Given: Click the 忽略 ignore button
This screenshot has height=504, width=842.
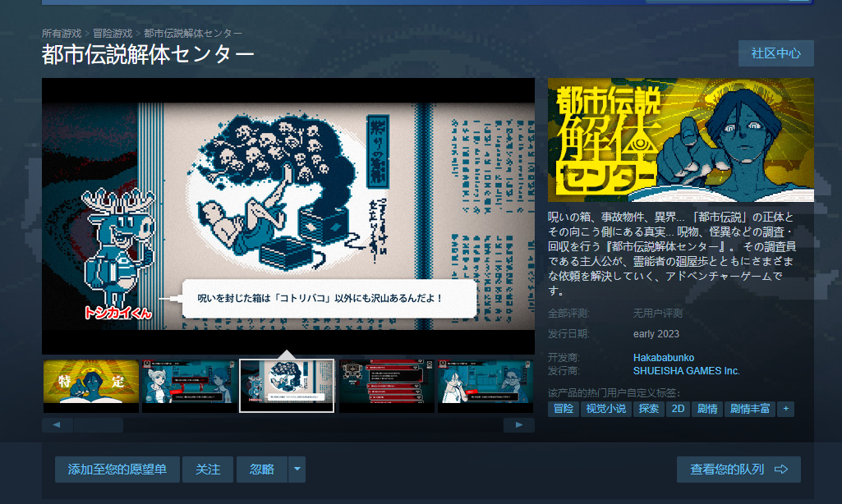Looking at the screenshot, I should (262, 470).
